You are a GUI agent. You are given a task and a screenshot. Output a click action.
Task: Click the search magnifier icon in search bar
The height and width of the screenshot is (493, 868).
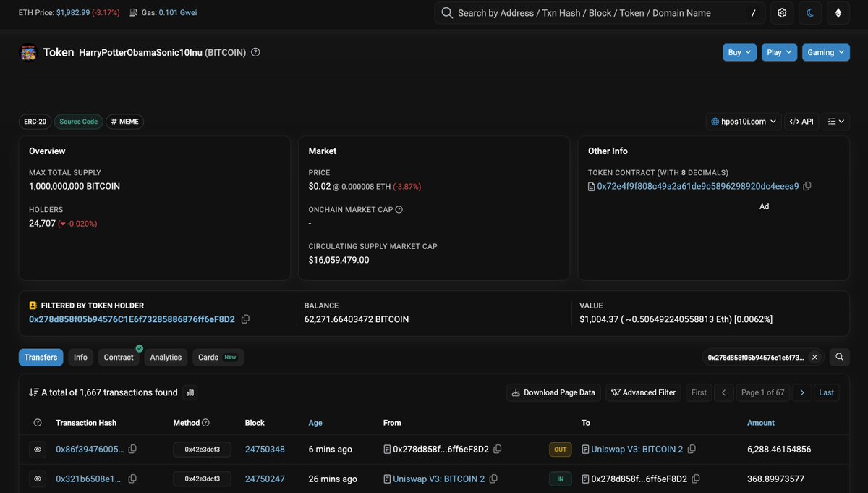[447, 13]
